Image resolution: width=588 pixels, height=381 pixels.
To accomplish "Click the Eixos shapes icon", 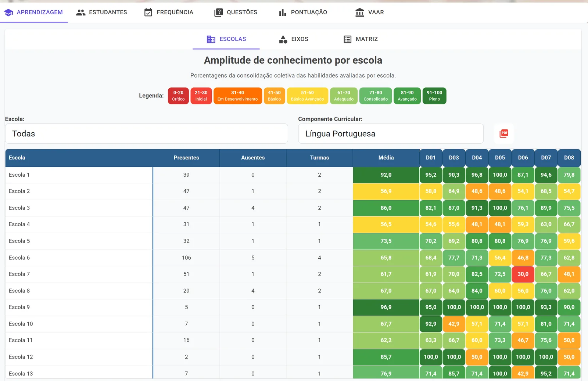I will (283, 39).
